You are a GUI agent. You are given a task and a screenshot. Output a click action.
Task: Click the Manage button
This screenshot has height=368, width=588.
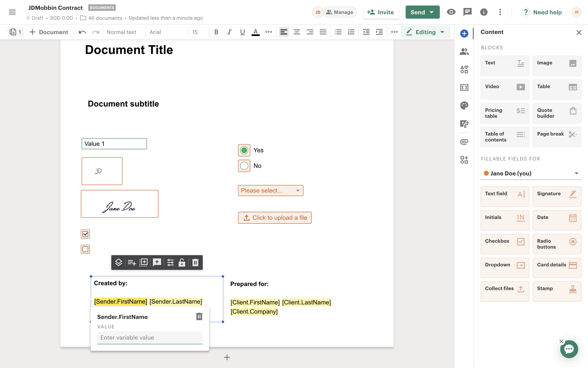(x=340, y=12)
